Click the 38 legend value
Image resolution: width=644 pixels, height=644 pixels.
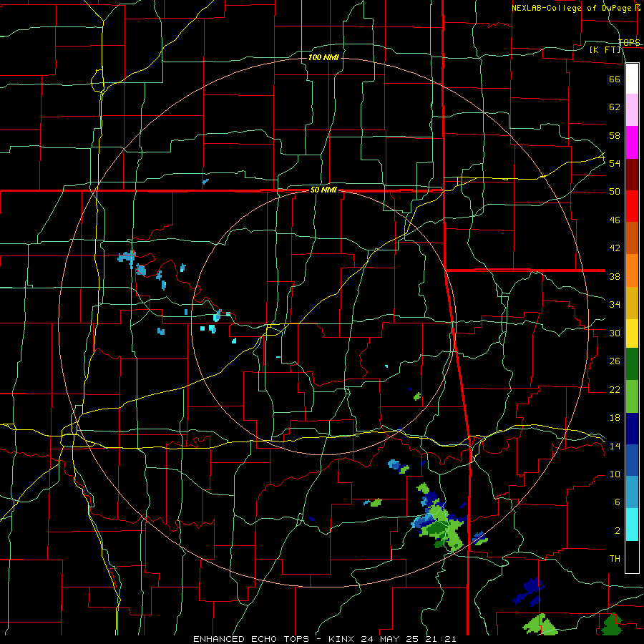(x=615, y=276)
